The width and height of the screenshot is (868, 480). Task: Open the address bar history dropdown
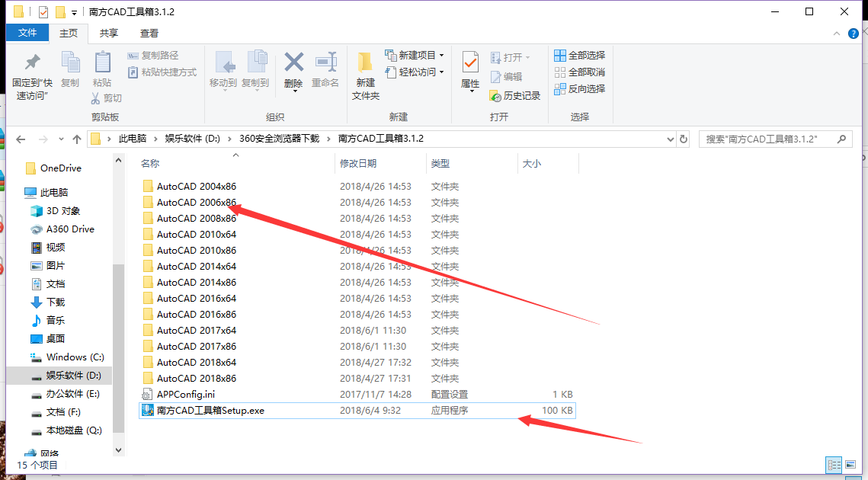coord(671,139)
